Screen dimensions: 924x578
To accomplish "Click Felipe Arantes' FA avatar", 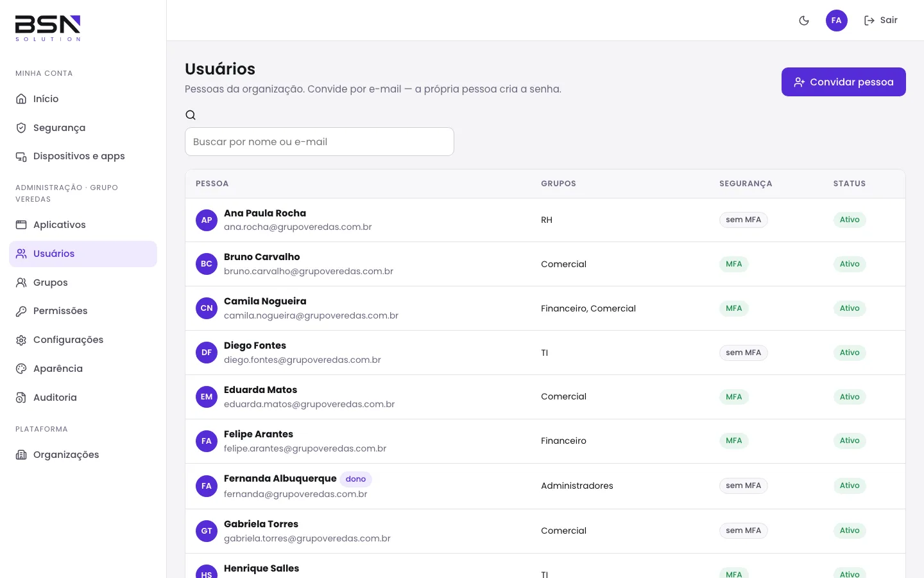I will [x=207, y=441].
